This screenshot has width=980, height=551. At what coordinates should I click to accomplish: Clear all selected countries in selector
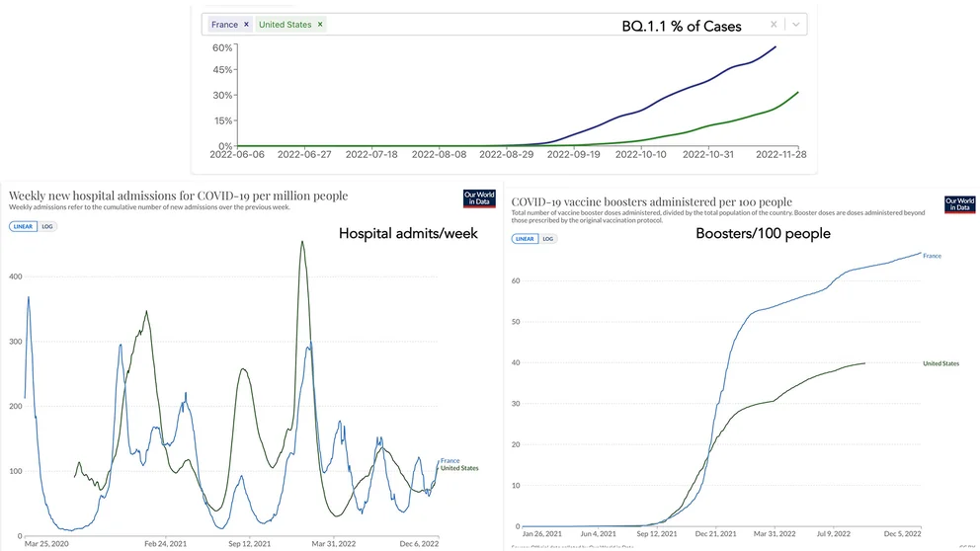tap(775, 25)
